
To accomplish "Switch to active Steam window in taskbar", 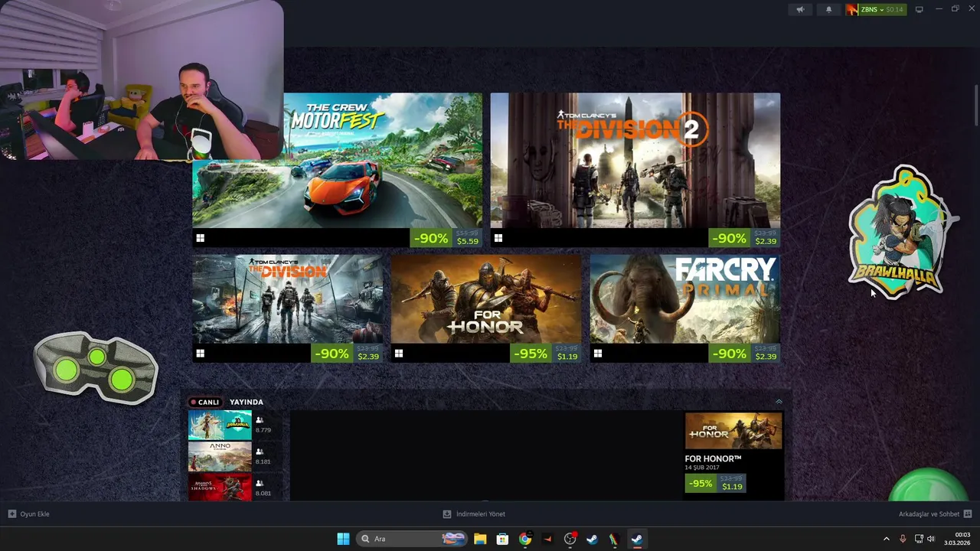I will click(x=636, y=539).
